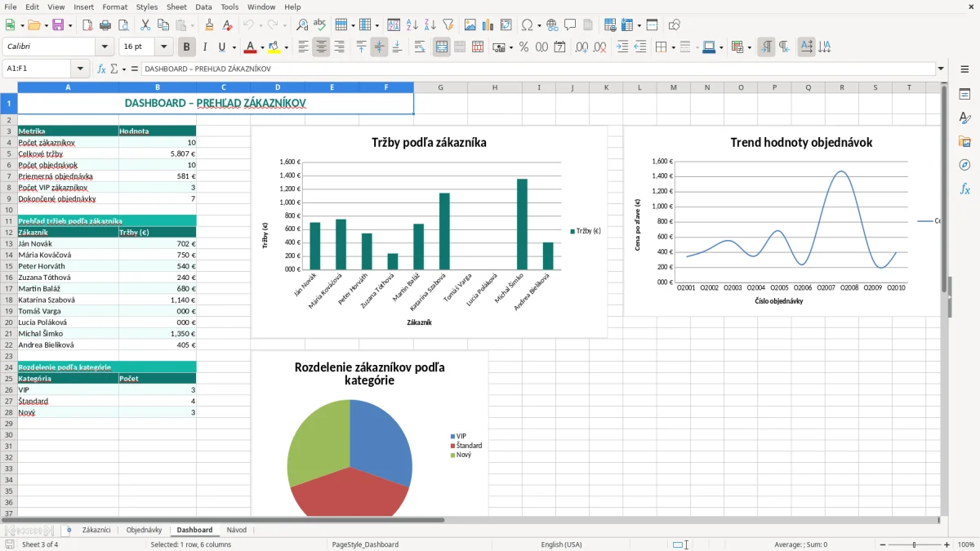Toggle Center Vertically alignment

pyautogui.click(x=379, y=47)
